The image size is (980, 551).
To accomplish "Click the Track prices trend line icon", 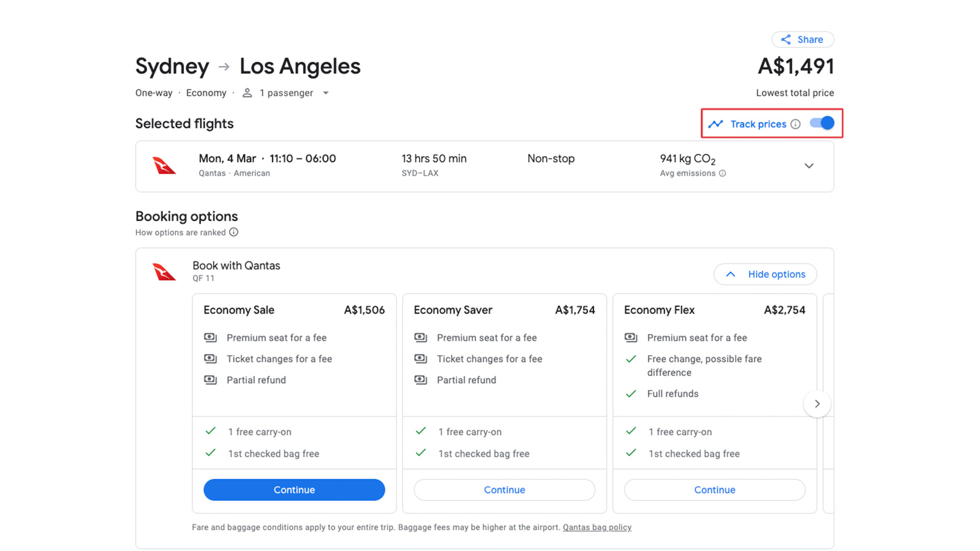I will (715, 124).
